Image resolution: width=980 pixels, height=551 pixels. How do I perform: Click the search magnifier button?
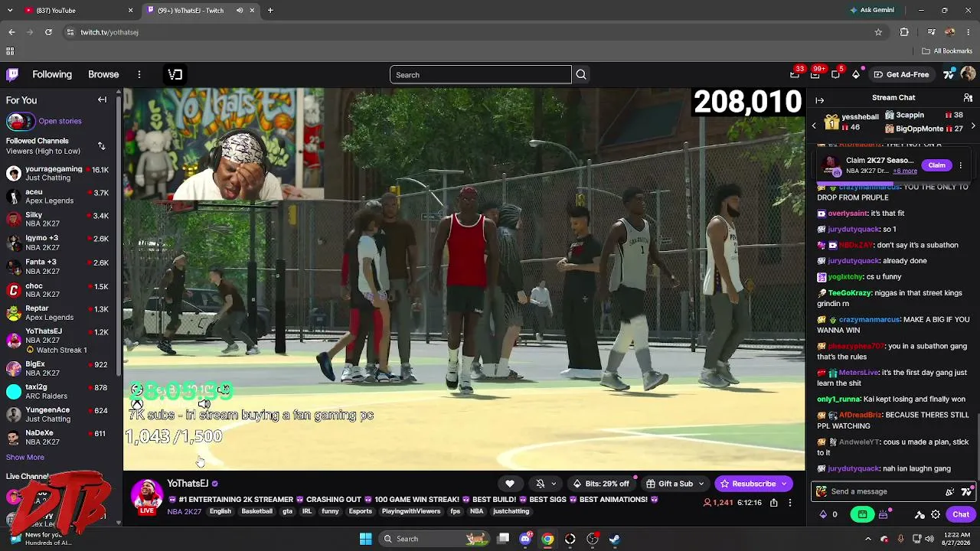pyautogui.click(x=581, y=74)
